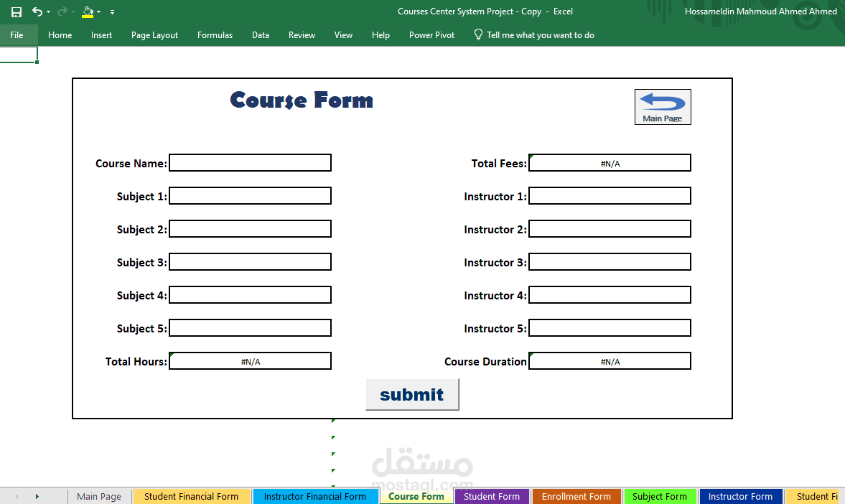Click the lightbulb Tell me icon

click(x=478, y=34)
